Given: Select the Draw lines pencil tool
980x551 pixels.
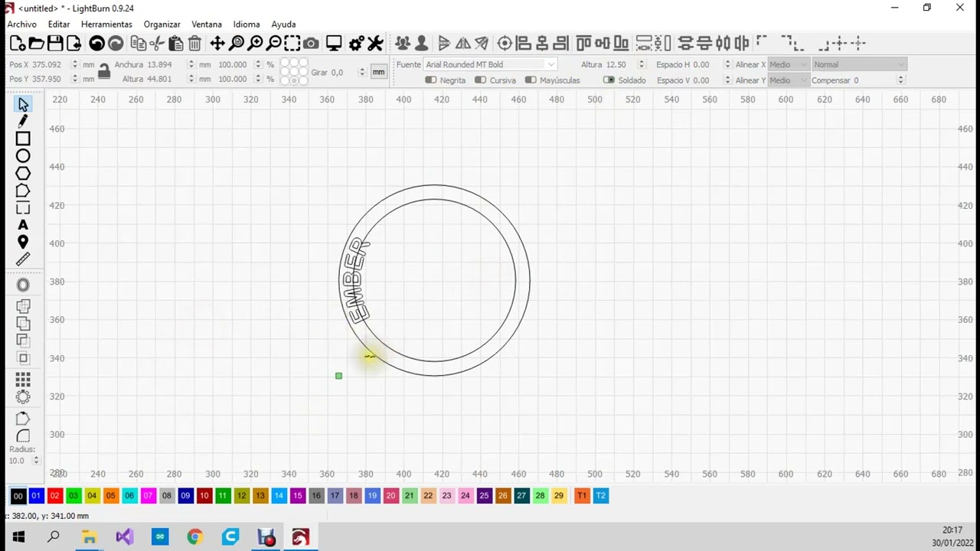Looking at the screenshot, I should 23,122.
